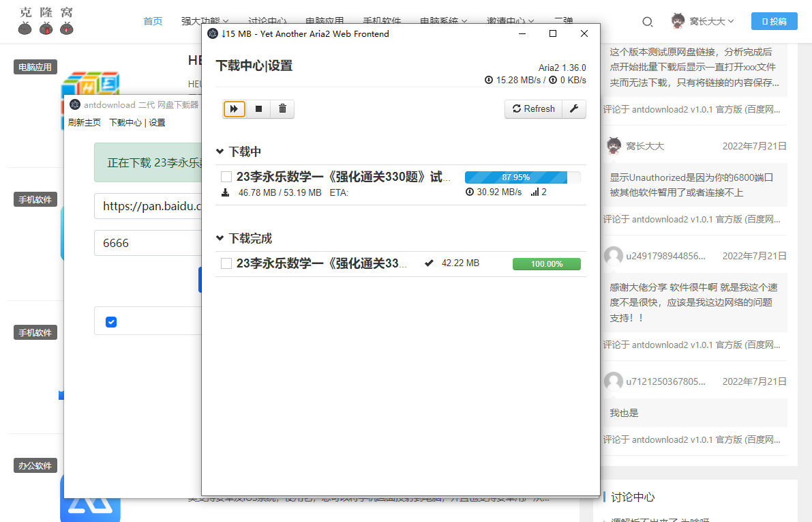Screen dimensions: 812x522
Task: Select 首页 in the site navigation
Action: pyautogui.click(x=153, y=21)
